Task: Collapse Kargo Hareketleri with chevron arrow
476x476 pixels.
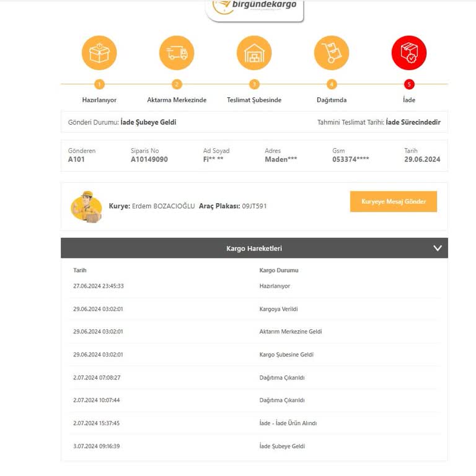Action: pyautogui.click(x=438, y=248)
